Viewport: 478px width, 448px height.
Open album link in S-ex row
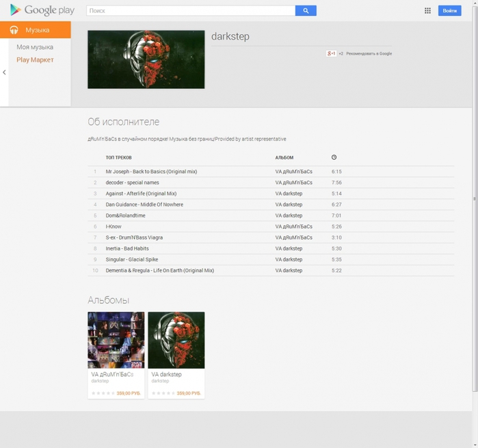click(x=293, y=237)
